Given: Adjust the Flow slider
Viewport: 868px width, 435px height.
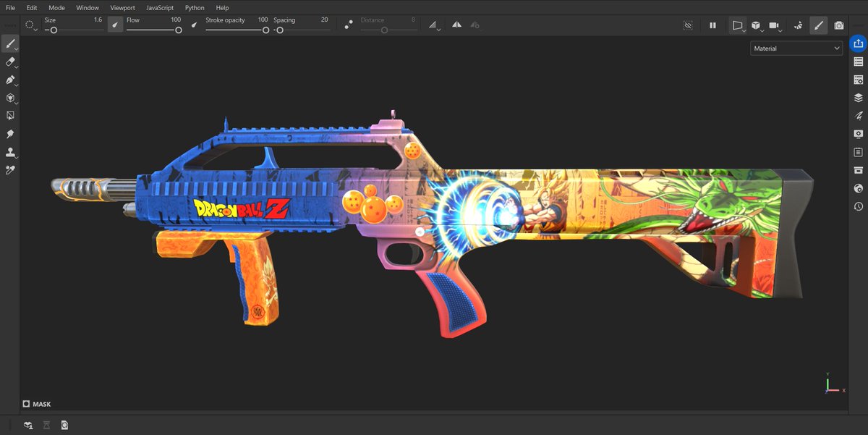Looking at the screenshot, I should coord(153,30).
